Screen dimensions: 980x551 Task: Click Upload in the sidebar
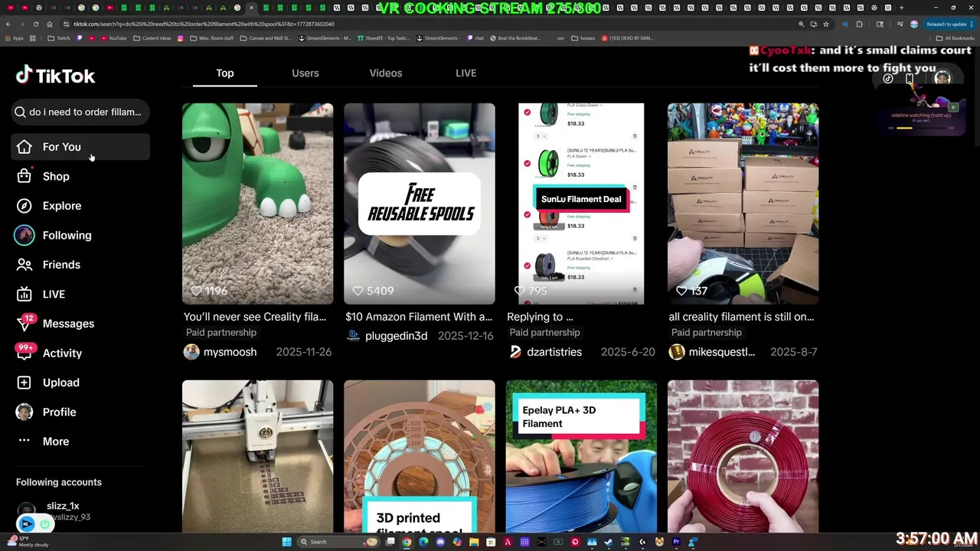(x=80, y=383)
